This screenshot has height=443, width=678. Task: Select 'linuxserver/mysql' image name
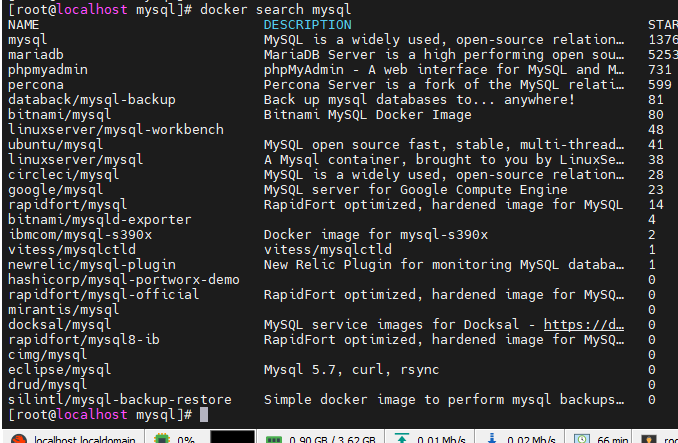[76, 159]
